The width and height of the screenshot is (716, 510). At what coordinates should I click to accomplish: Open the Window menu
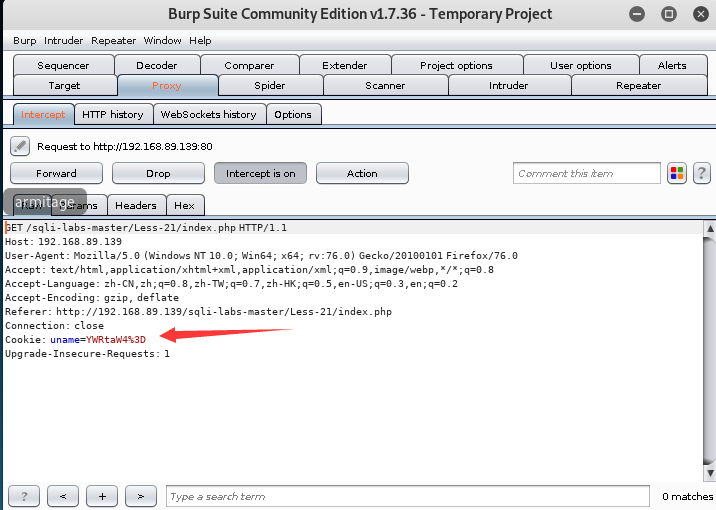[x=163, y=41]
